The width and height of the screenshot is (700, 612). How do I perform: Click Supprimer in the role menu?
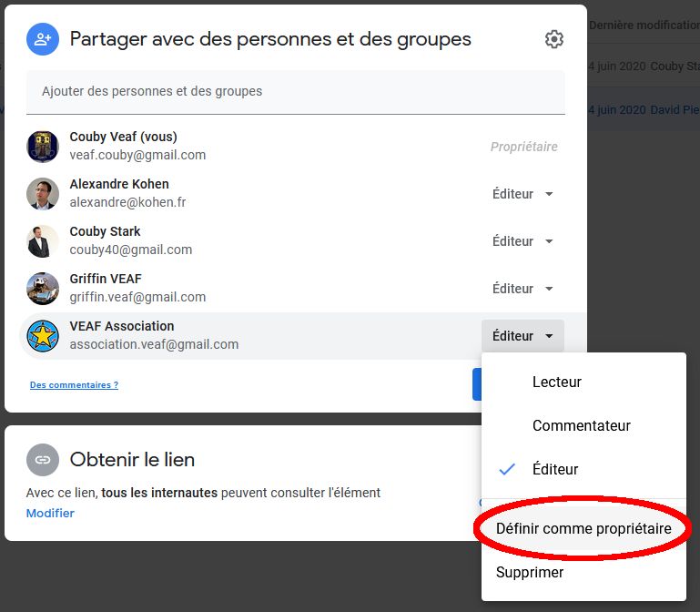tap(530, 573)
